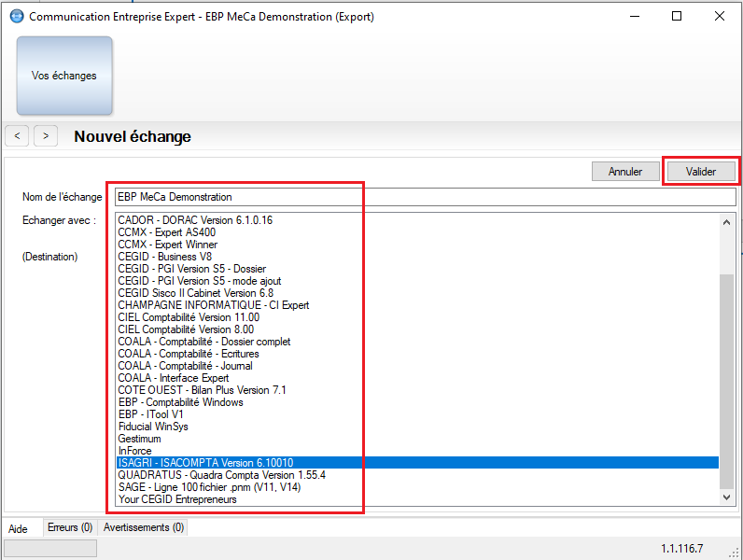Click the list scrollbar down arrow

pos(726,497)
